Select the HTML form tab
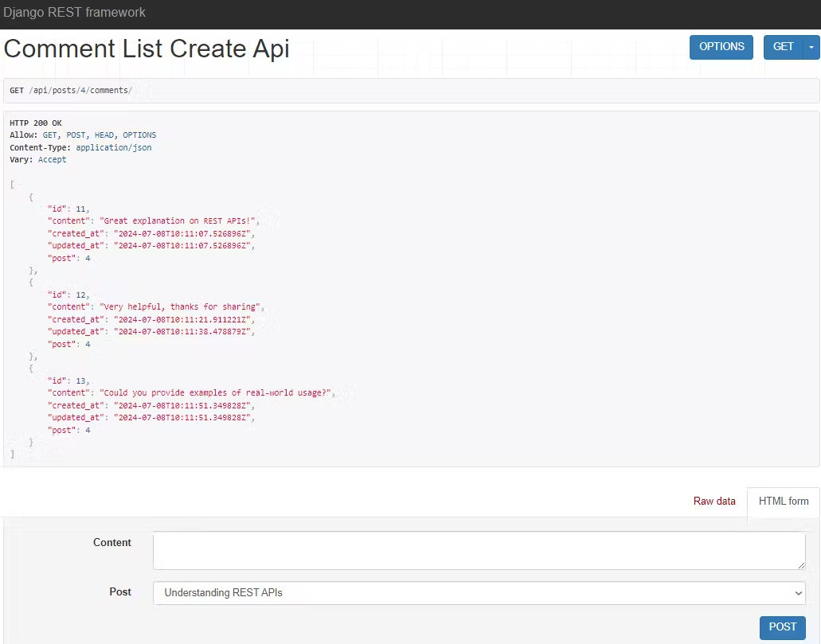This screenshot has width=821, height=644. click(x=782, y=501)
